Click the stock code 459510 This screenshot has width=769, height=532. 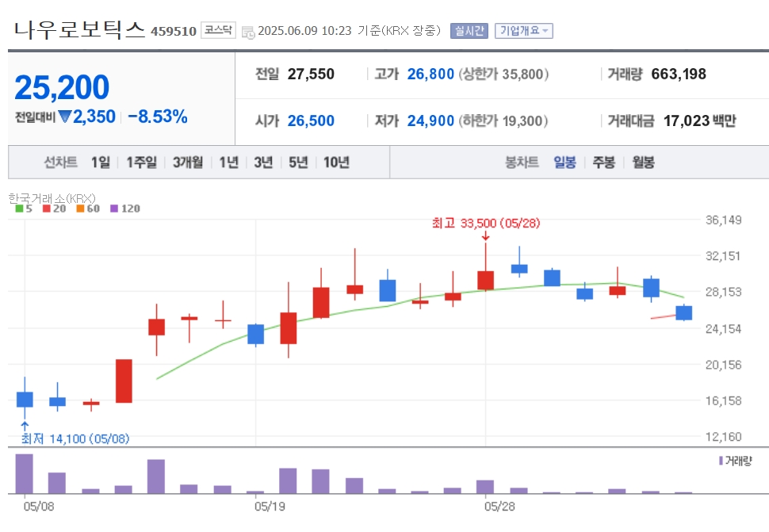[x=174, y=32]
